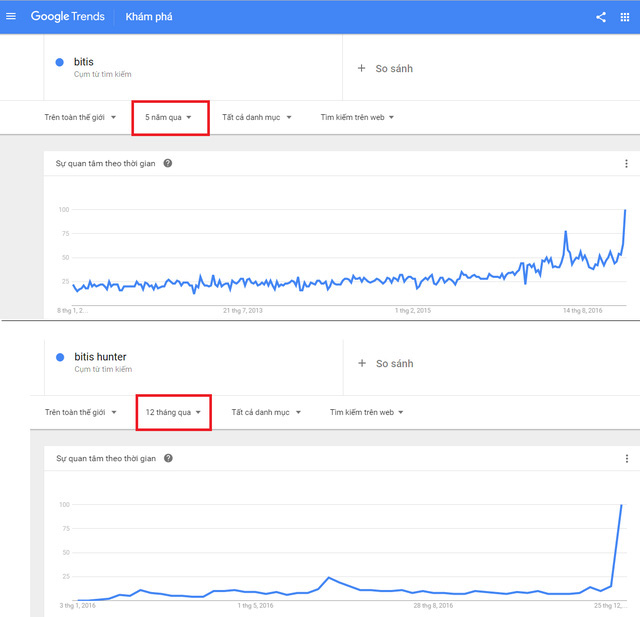This screenshot has width=640, height=617.
Task: Click the Google Trends logo
Action: pyautogui.click(x=68, y=16)
